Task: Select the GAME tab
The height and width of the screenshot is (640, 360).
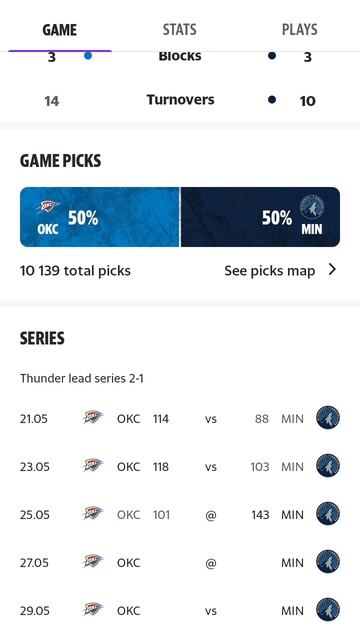Action: 60,29
